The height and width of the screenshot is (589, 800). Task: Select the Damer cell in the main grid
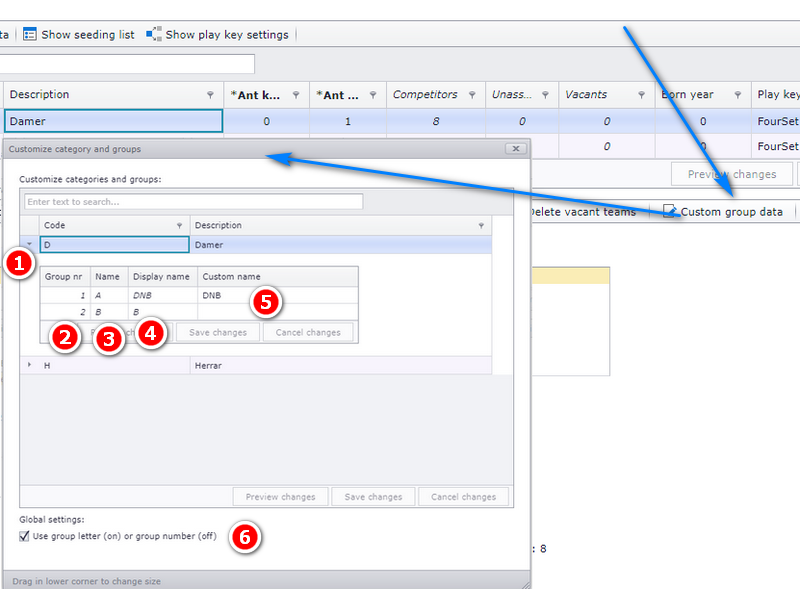[x=113, y=121]
